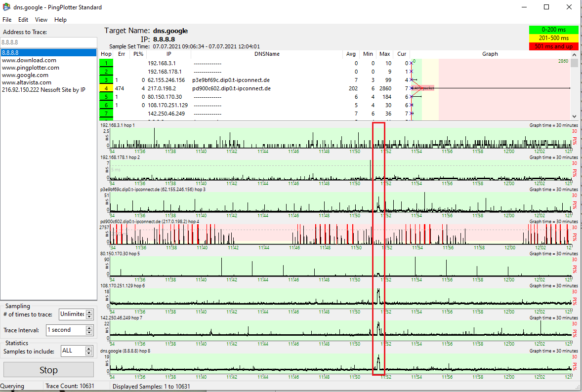
Task: Open the '# of times to trace' combo box
Action: click(x=76, y=314)
